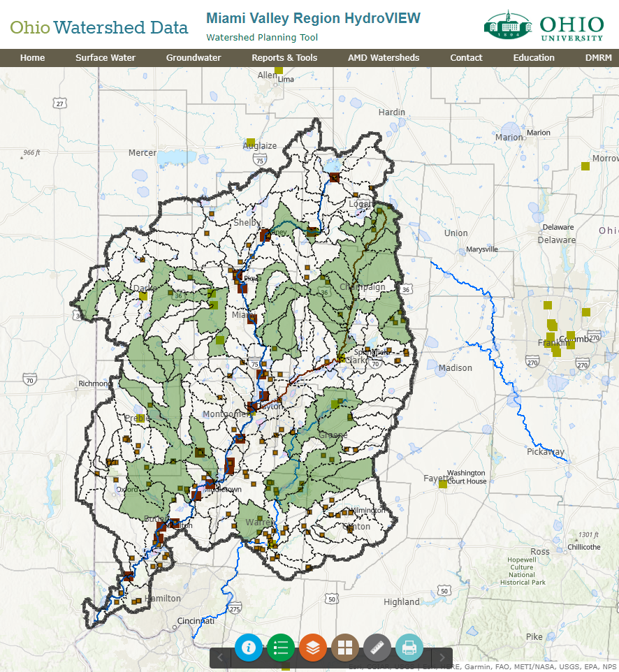
Task: Open the Groundwater menu
Action: pyautogui.click(x=194, y=58)
